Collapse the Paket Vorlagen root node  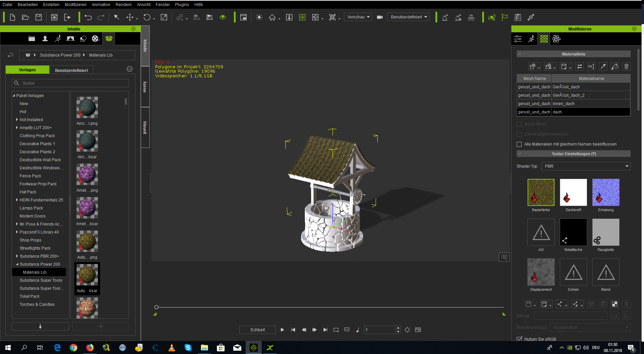pyautogui.click(x=14, y=95)
